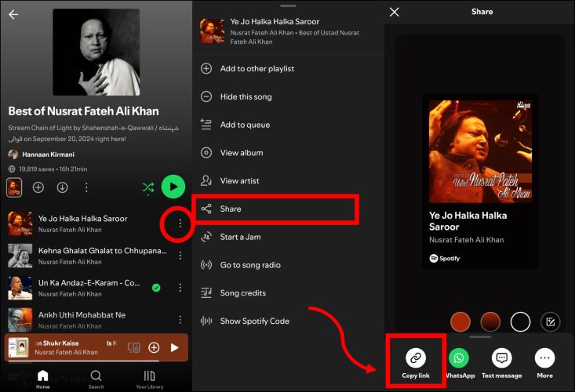Click the Spotify Code barcode icon

coord(206,321)
